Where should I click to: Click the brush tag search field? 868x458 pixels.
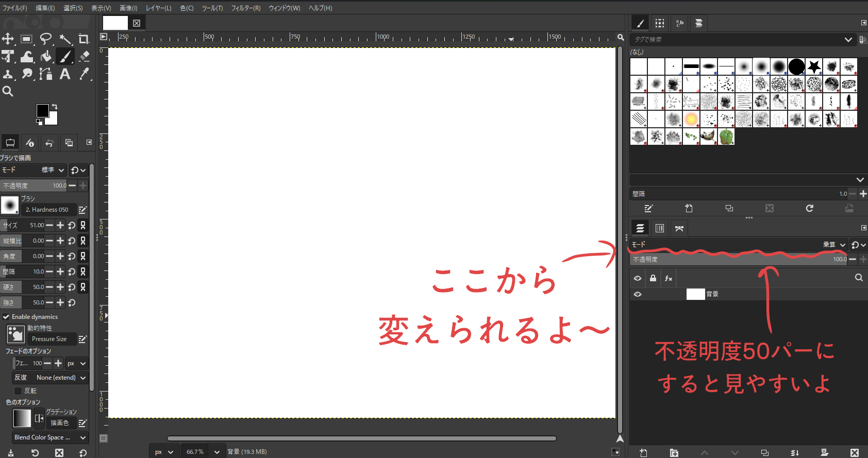(x=737, y=40)
